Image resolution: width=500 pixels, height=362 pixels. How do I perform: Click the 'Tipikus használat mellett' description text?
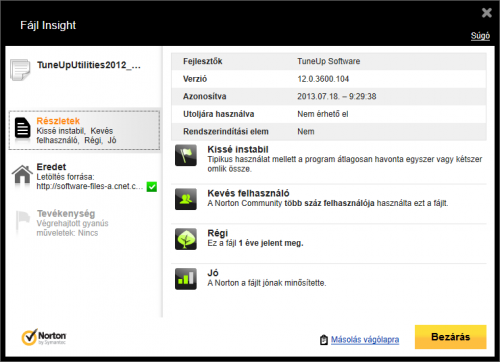coord(345,164)
